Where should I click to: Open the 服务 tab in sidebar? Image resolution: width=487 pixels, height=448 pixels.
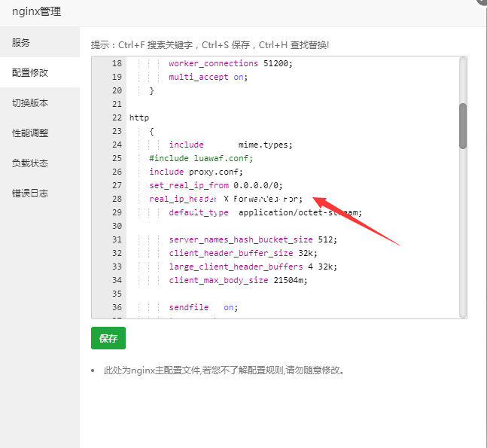click(x=22, y=43)
